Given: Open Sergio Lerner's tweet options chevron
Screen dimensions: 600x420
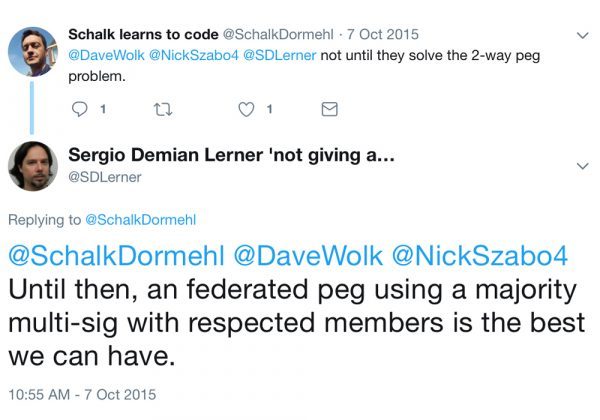Looking at the screenshot, I should pyautogui.click(x=584, y=165).
